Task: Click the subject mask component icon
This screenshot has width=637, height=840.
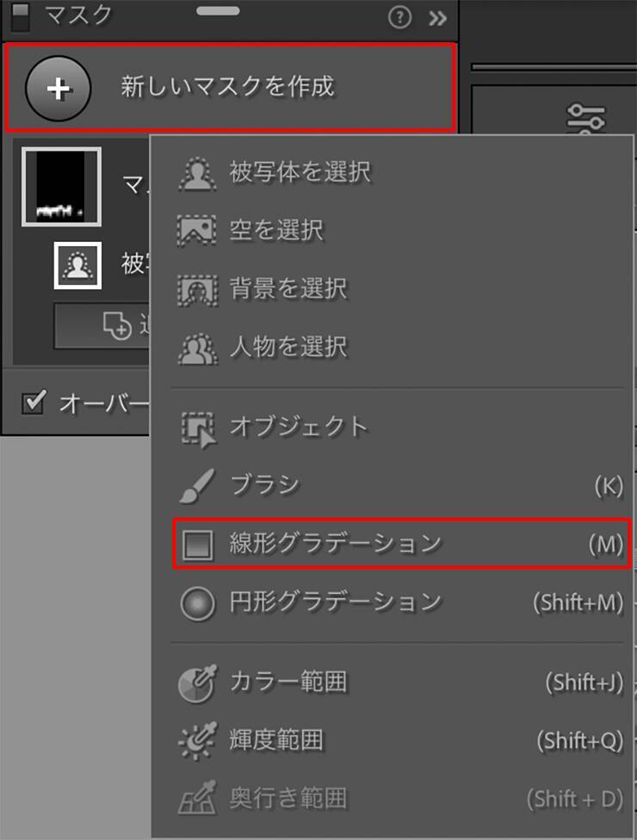Action: [77, 265]
